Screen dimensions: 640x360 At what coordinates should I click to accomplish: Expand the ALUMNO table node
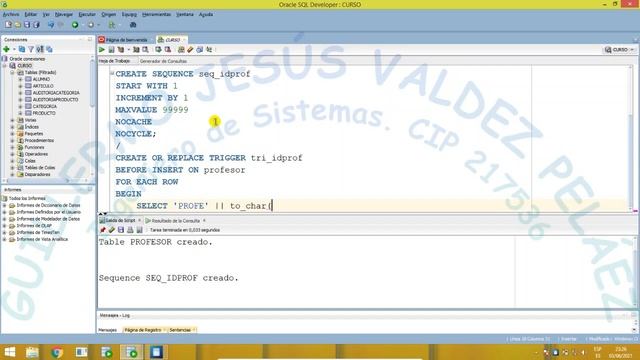[20, 79]
